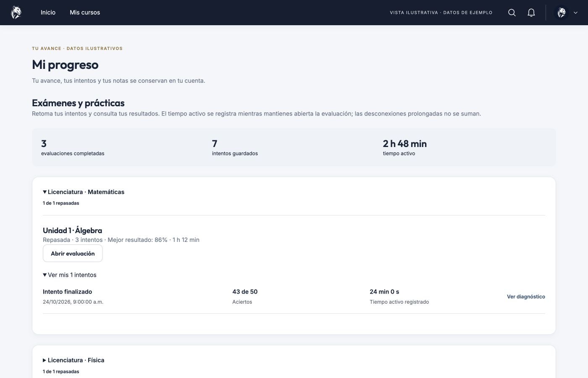The image size is (588, 378).
Task: Collapse the Ver mis 1 intentos list
Action: pos(70,275)
